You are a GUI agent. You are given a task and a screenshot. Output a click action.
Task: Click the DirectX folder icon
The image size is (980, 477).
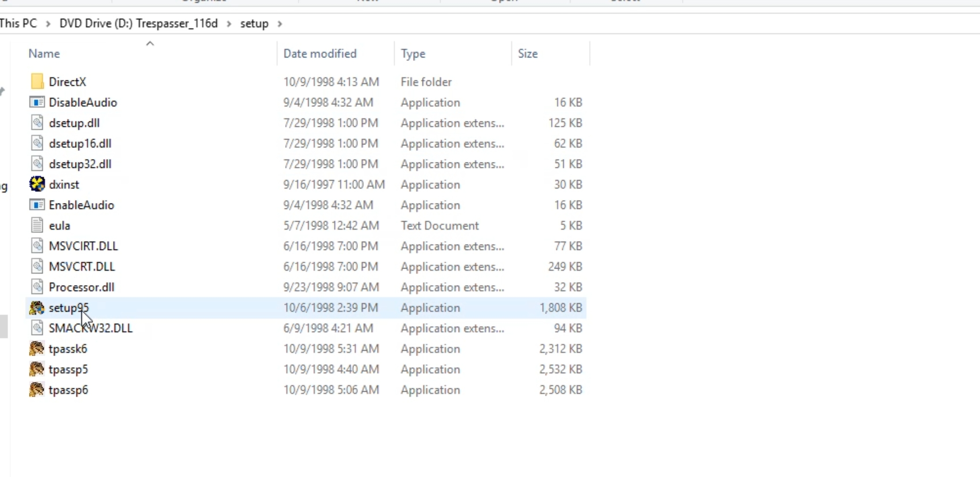37,82
